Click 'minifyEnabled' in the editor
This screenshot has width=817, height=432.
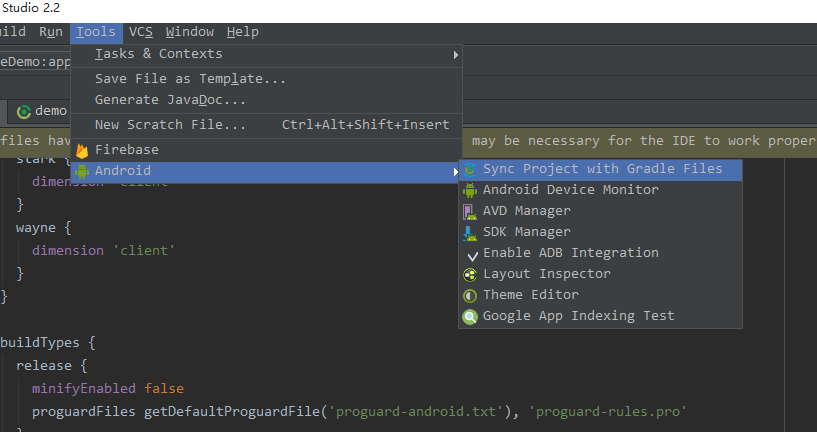point(83,389)
